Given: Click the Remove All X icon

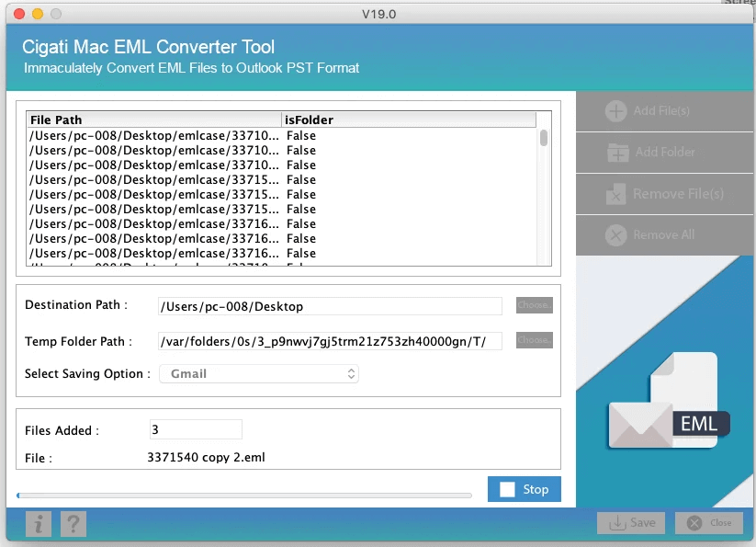Looking at the screenshot, I should click(x=615, y=235).
